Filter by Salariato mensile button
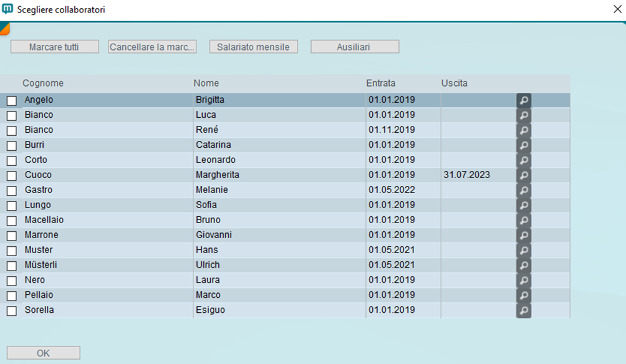This screenshot has height=364, width=626. [x=253, y=47]
